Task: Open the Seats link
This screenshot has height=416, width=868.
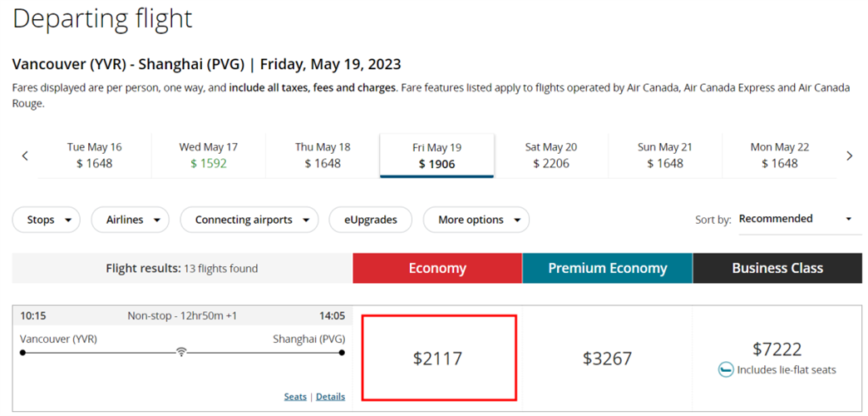Action: [295, 397]
